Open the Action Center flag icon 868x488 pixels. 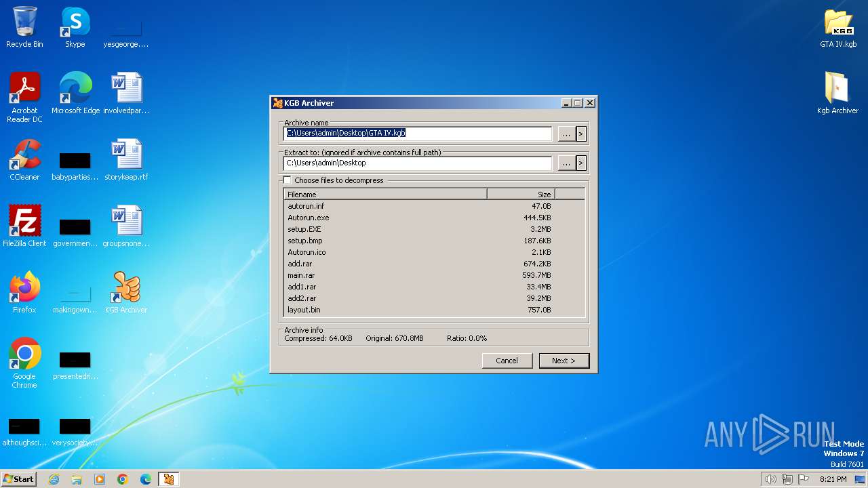click(804, 479)
